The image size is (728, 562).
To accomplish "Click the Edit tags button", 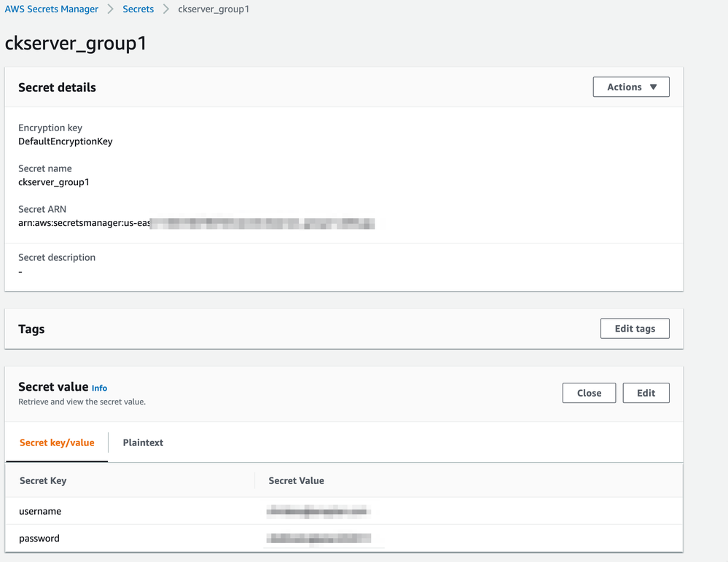I will (635, 328).
